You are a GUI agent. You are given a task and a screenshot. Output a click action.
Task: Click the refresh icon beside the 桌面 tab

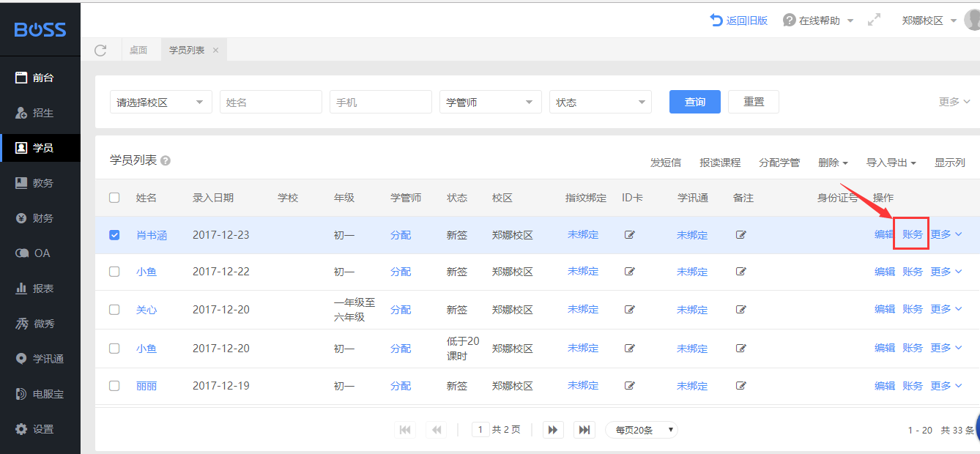pos(100,51)
